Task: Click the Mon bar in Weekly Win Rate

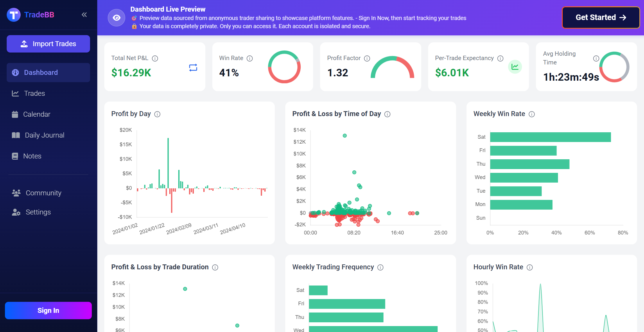Action: coord(521,205)
